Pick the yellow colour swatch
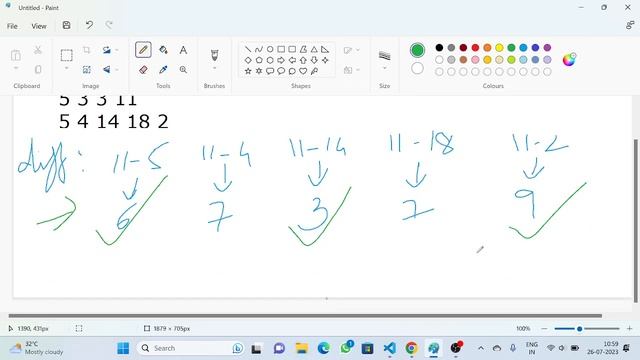Screen dimensions: 640x360 tap(499, 48)
